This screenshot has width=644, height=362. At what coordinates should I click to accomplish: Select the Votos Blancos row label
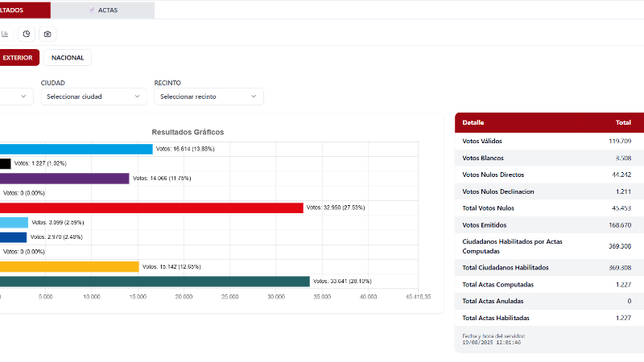[483, 158]
